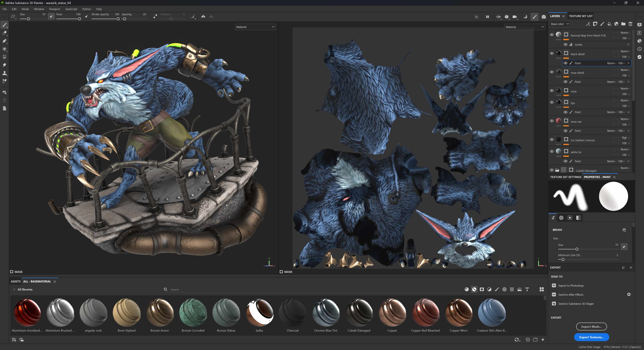
Task: Expand the All libraries tree
Action: [x=14, y=289]
